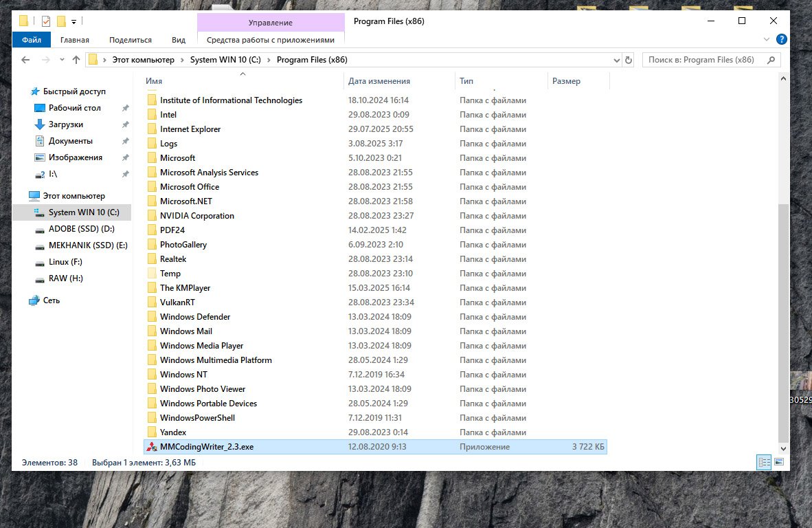The width and height of the screenshot is (812, 528).
Task: Select the NVIDIA Corporation folder name
Action: tap(196, 216)
